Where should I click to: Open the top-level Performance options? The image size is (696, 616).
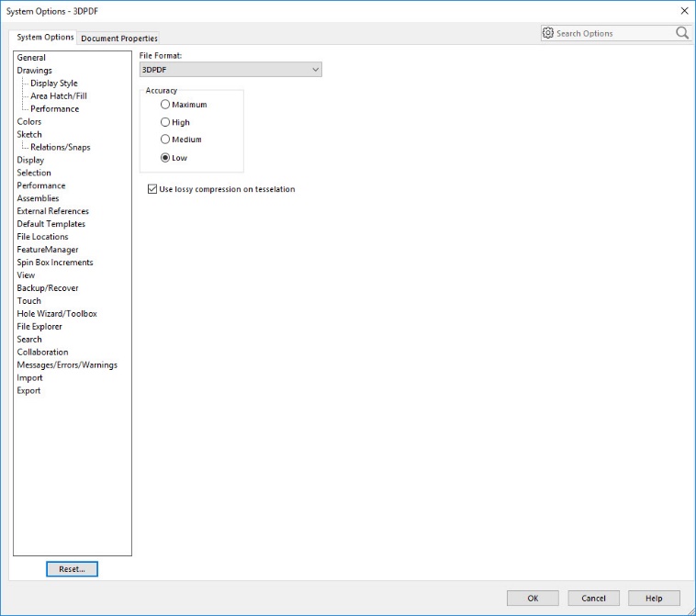[40, 186]
